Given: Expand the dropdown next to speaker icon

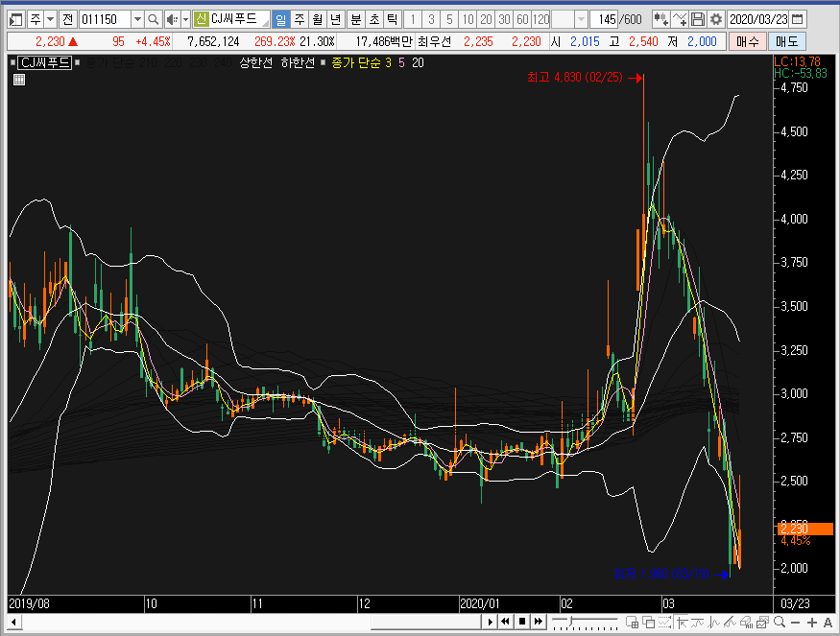Looking at the screenshot, I should point(186,20).
